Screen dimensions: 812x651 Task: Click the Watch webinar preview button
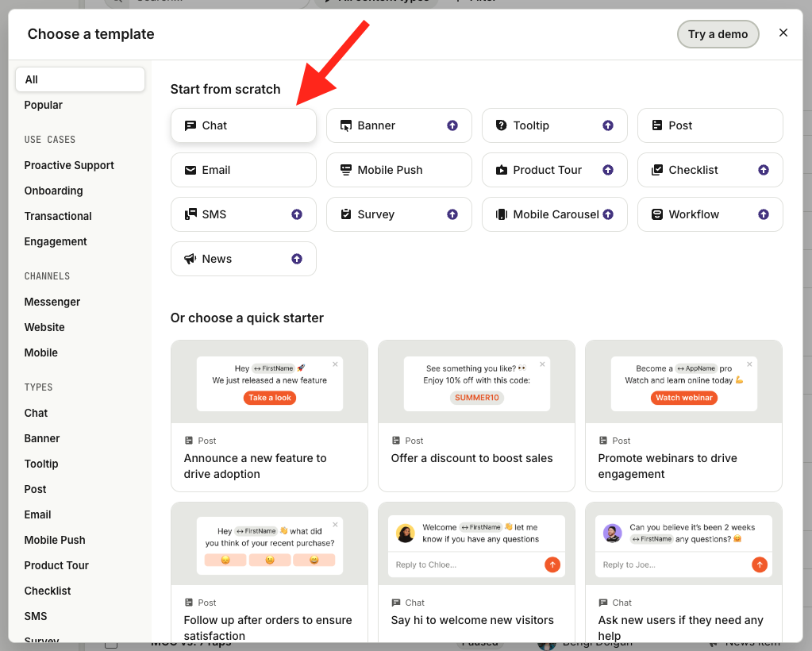click(684, 398)
